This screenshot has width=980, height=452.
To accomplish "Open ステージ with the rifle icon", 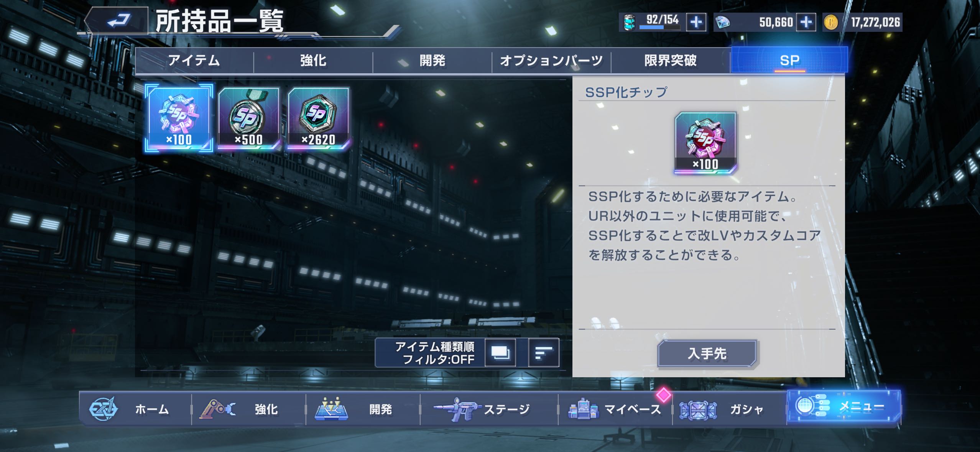I will 489,409.
